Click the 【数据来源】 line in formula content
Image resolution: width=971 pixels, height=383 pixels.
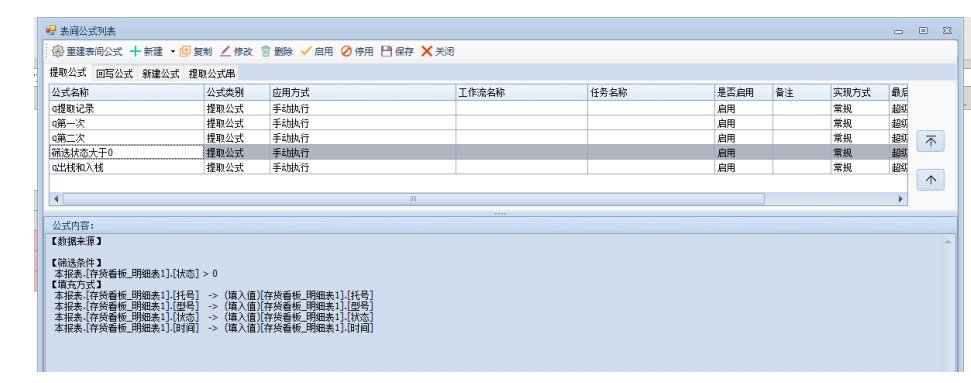tap(77, 240)
